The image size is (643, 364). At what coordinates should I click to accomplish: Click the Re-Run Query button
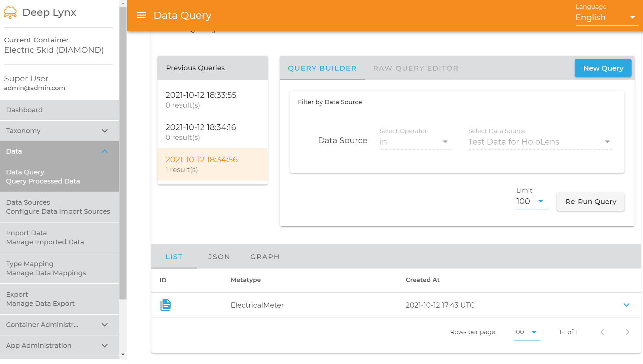click(591, 202)
